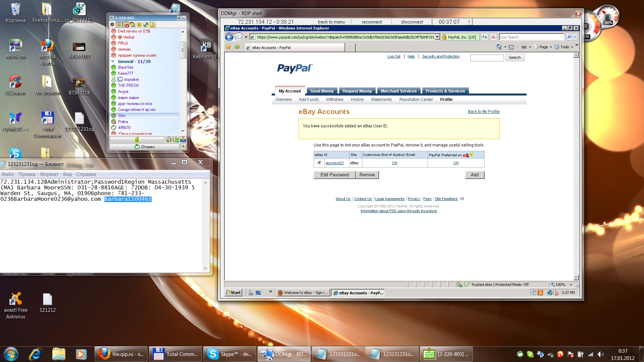Click the IE page scrollbar down arrow
This screenshot has height=362, width=644.
tap(576, 278)
